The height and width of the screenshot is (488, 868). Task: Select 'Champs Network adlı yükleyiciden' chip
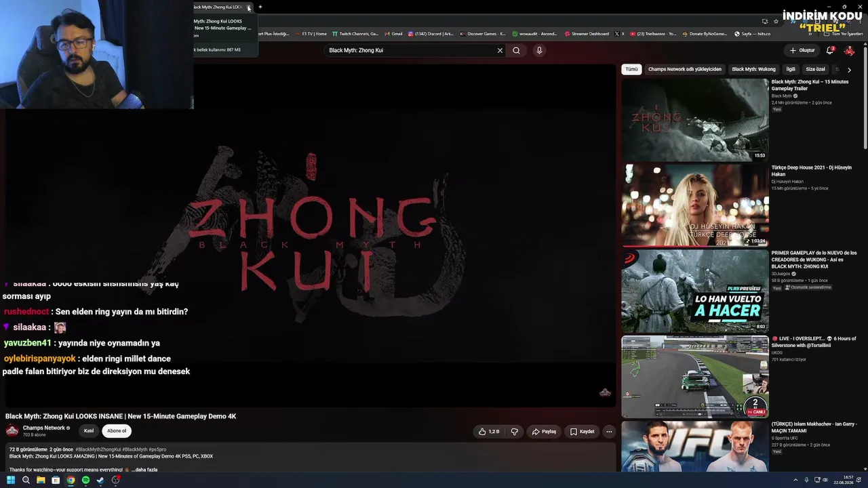(x=685, y=69)
